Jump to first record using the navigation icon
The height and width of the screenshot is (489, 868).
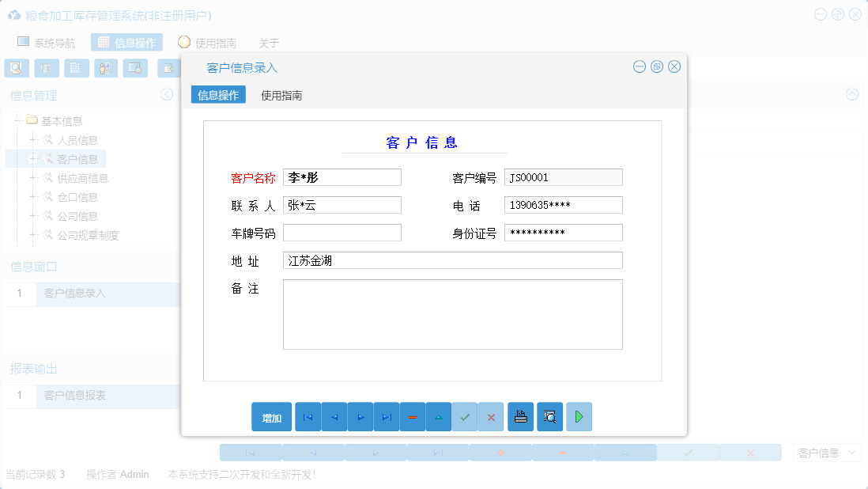pyautogui.click(x=308, y=417)
